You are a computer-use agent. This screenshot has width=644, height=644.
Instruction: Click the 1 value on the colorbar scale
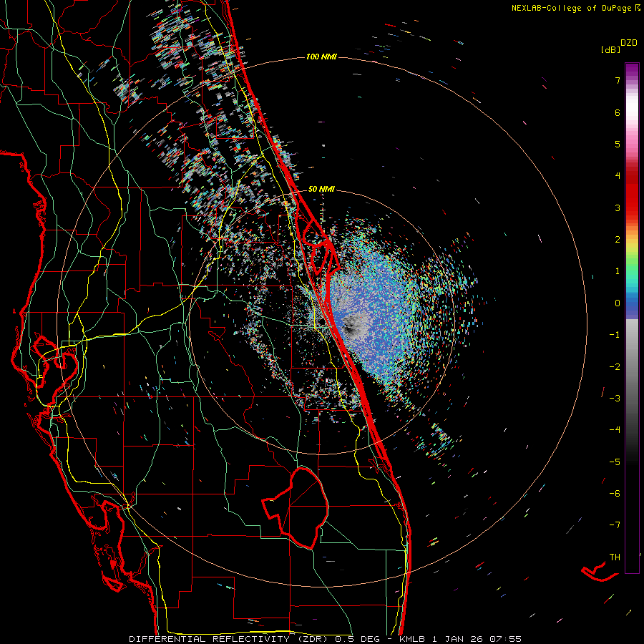[x=618, y=271]
